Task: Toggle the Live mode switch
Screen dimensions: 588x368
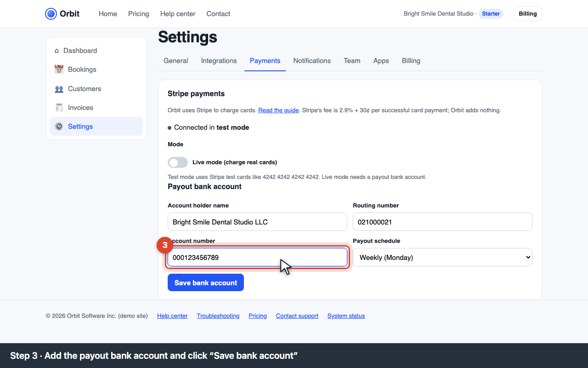Action: pyautogui.click(x=178, y=162)
